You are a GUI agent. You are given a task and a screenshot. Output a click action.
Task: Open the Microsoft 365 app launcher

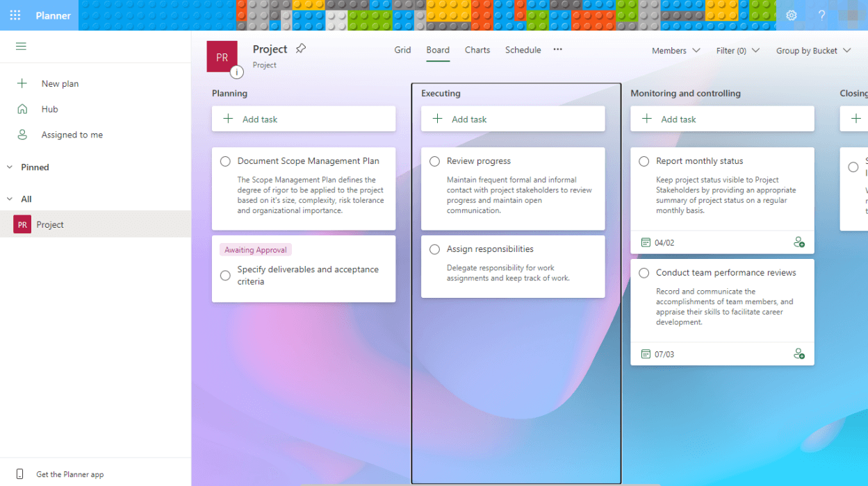point(15,15)
